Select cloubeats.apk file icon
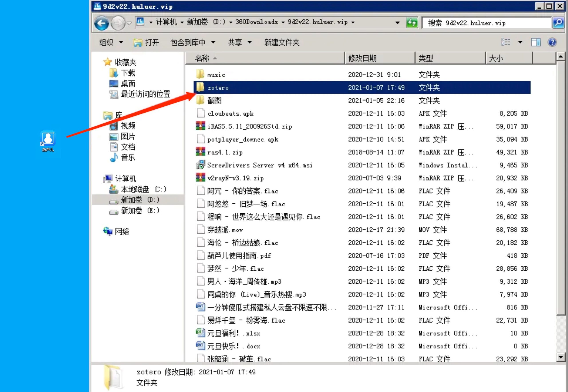568x392 pixels. point(201,113)
